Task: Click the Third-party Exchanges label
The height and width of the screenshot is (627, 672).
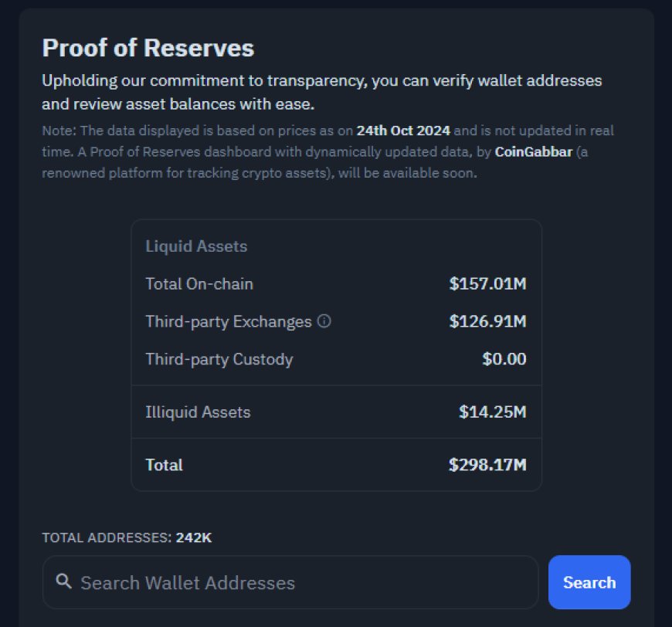Action: (229, 321)
